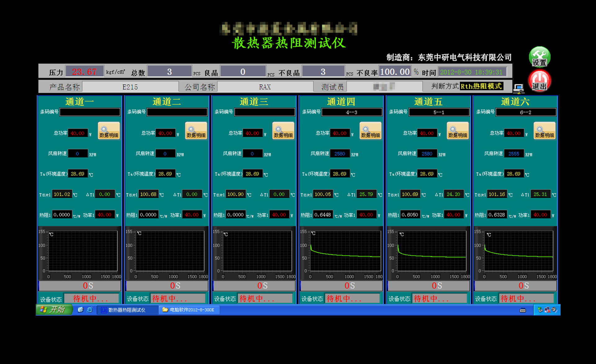Click the red 退出 exit power button

click(x=539, y=81)
